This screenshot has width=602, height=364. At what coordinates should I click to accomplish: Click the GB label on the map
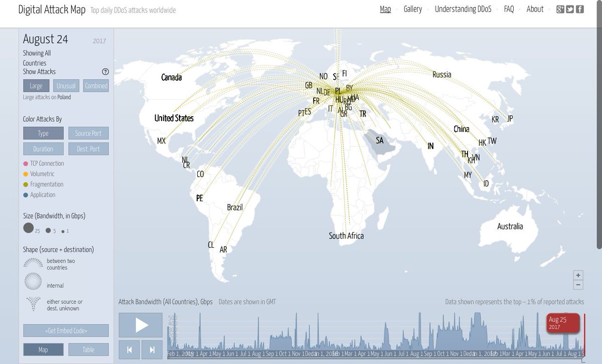tap(309, 86)
